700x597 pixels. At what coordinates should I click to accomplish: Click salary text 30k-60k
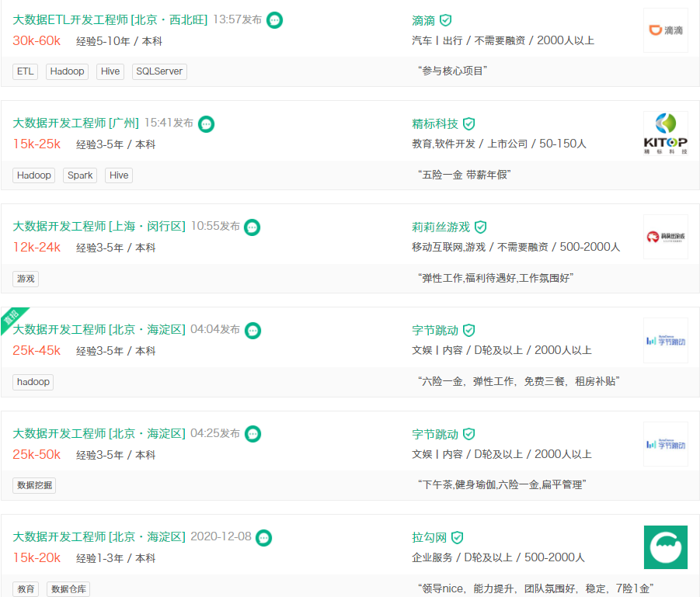(37, 40)
